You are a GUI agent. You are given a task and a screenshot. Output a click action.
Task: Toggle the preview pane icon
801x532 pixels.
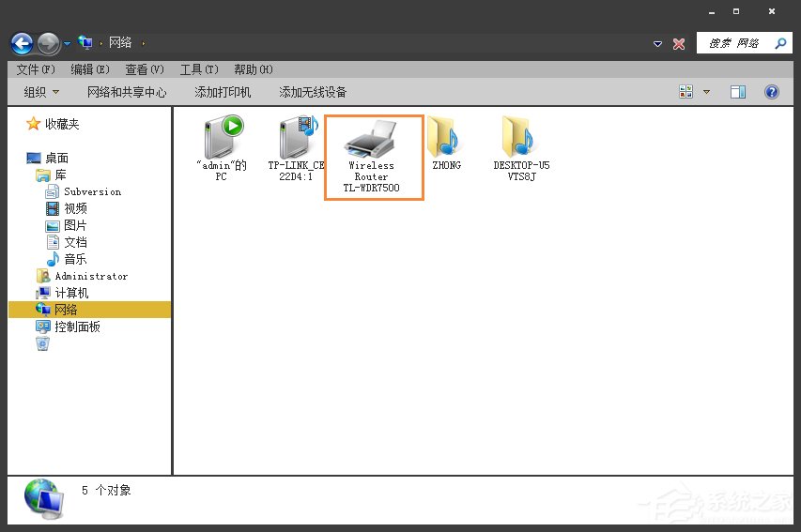tap(738, 92)
